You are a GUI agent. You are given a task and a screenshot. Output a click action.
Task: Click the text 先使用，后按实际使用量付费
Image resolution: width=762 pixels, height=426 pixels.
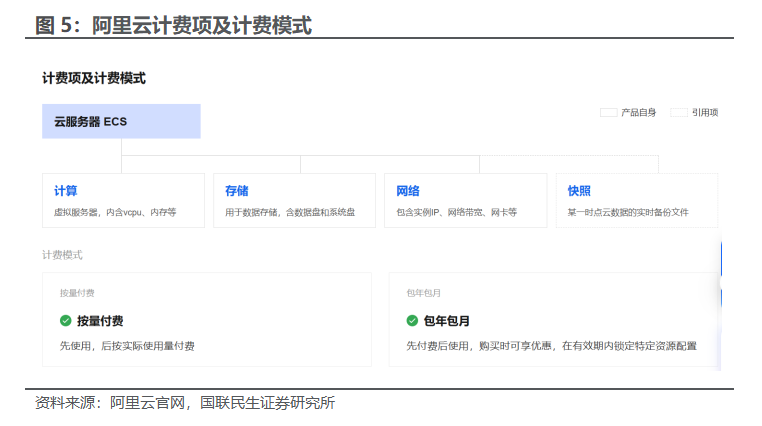[127, 346]
